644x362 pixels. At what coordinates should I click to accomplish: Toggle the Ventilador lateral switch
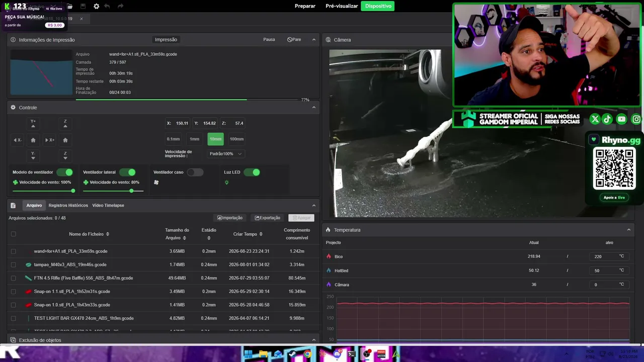[127, 172]
